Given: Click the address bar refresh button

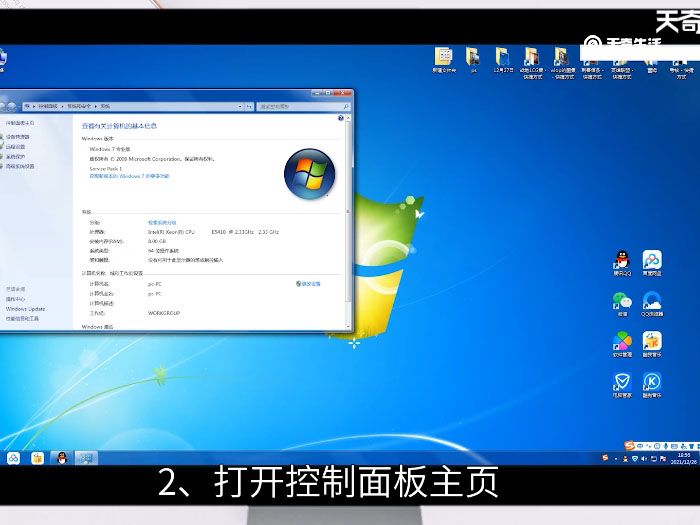Looking at the screenshot, I should pos(249,106).
